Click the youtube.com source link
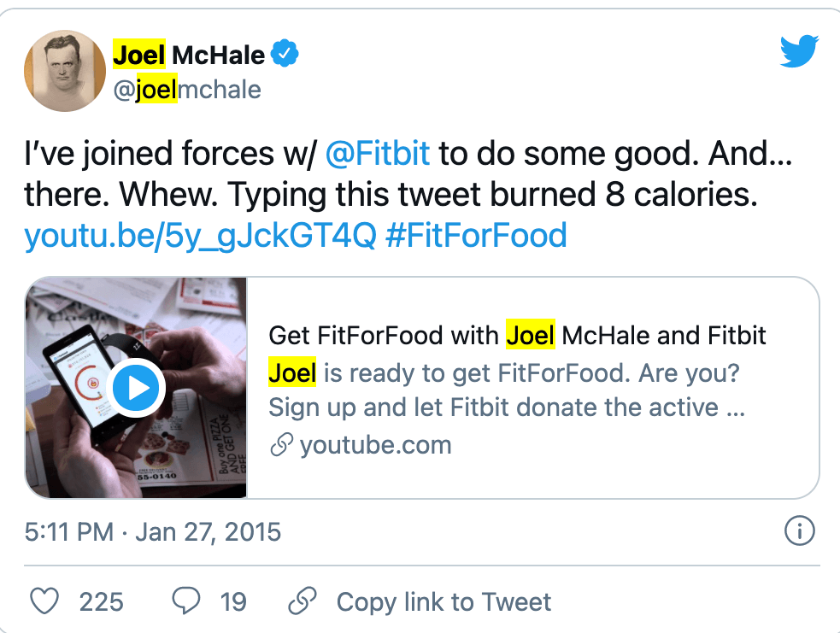840x633 pixels. point(376,444)
